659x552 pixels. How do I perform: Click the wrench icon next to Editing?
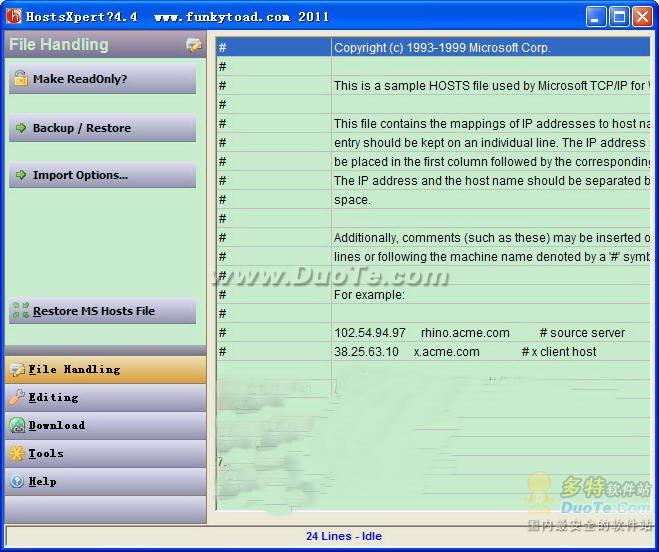(17, 397)
